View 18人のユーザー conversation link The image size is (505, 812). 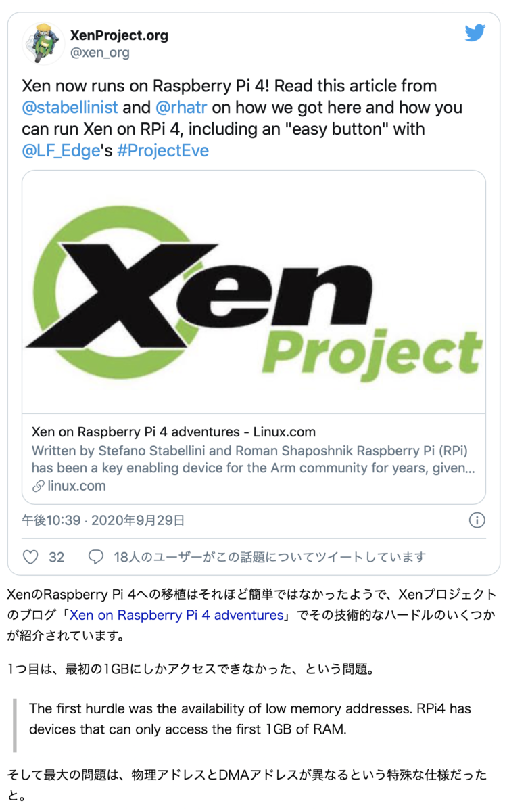click(270, 557)
